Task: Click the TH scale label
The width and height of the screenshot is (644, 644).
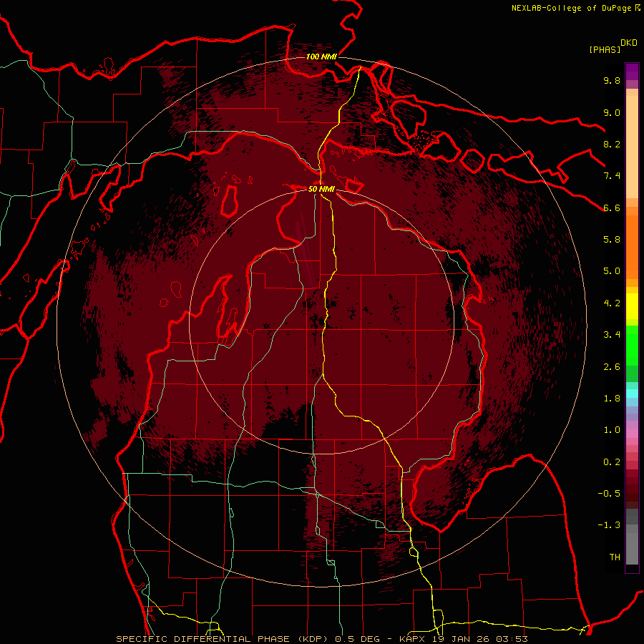Action: [615, 557]
